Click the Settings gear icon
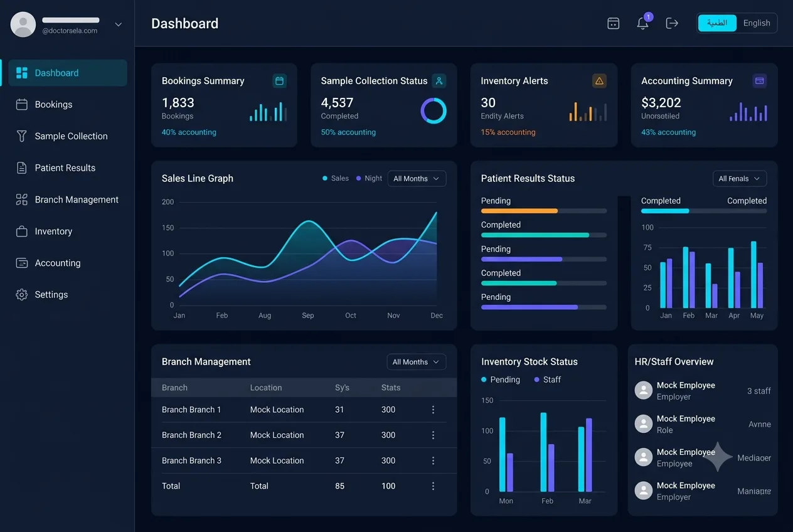This screenshot has height=532, width=793. pyautogui.click(x=22, y=294)
